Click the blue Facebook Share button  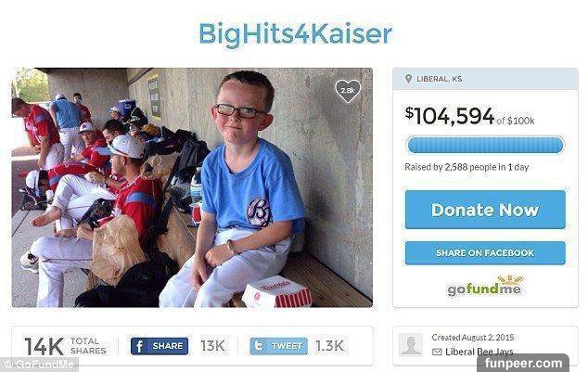click(160, 346)
